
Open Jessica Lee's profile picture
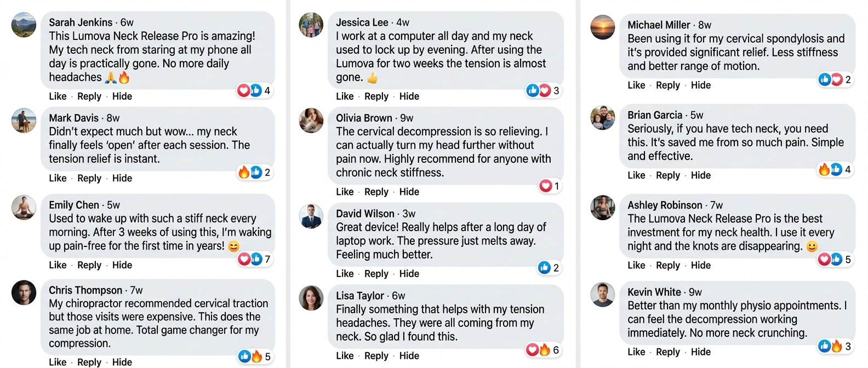pos(311,25)
